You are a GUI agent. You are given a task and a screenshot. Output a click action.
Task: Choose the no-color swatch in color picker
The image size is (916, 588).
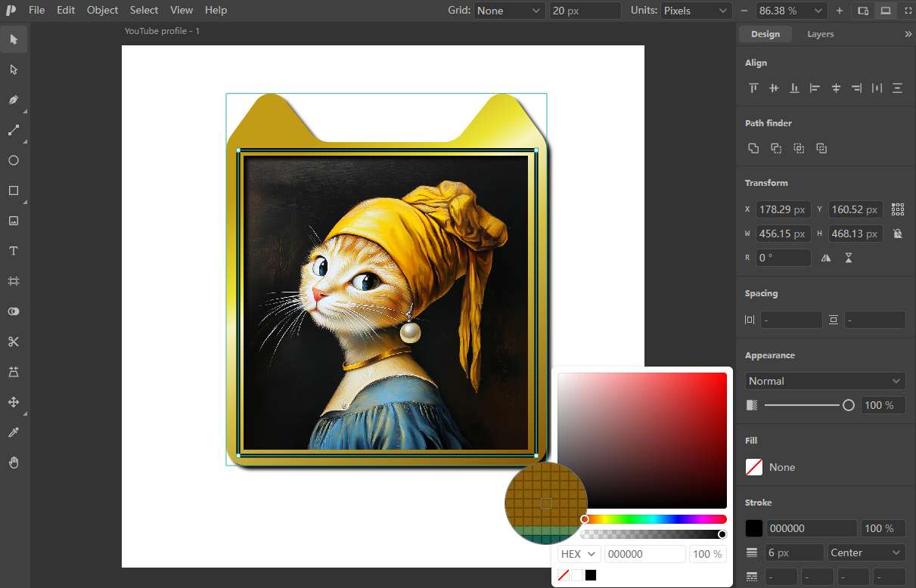click(x=564, y=575)
